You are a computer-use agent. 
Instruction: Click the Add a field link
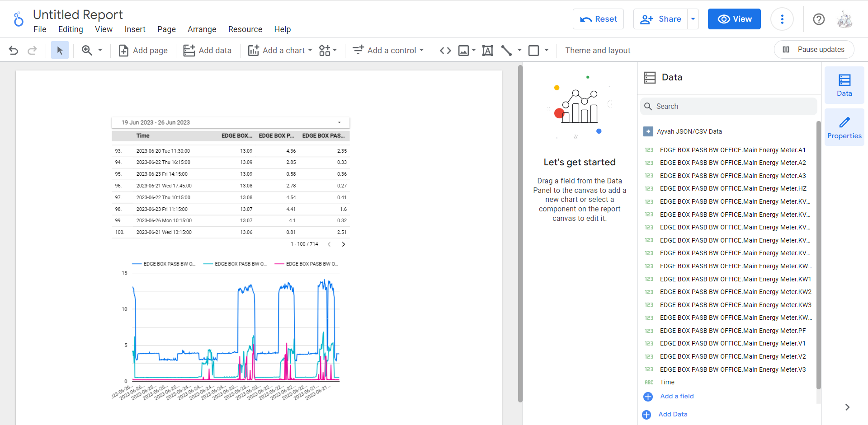(677, 396)
